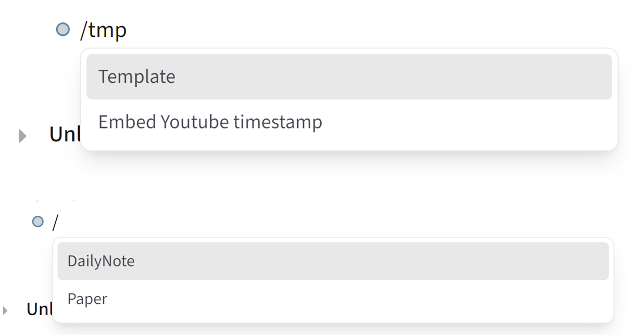Zoom into the /tmp block via its bullet
Image resolution: width=644 pixels, height=335 pixels.
point(62,30)
